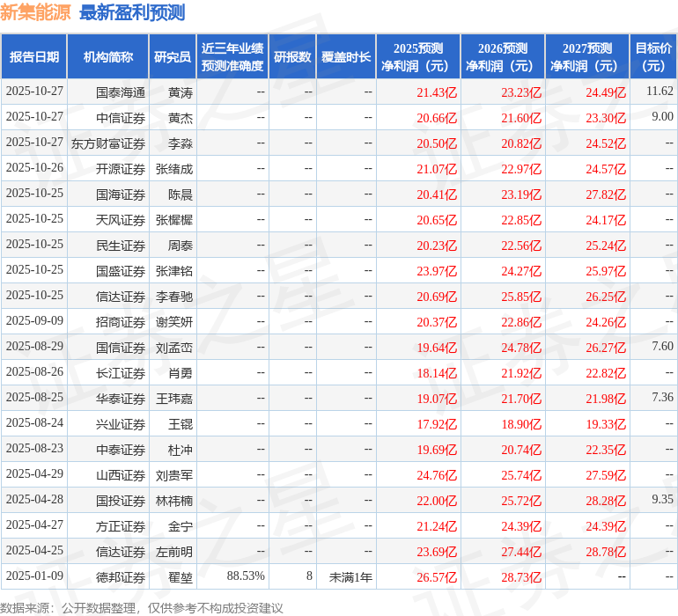Click the 最新盈利预测 heading
The width and height of the screenshot is (678, 616).
[x=132, y=12]
